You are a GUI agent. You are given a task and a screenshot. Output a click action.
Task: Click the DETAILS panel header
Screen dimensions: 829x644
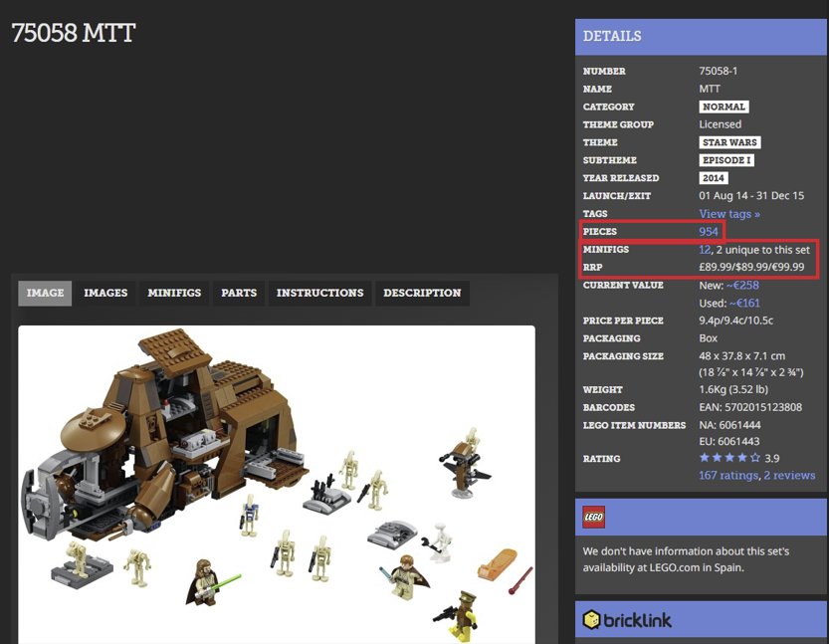coord(701,37)
